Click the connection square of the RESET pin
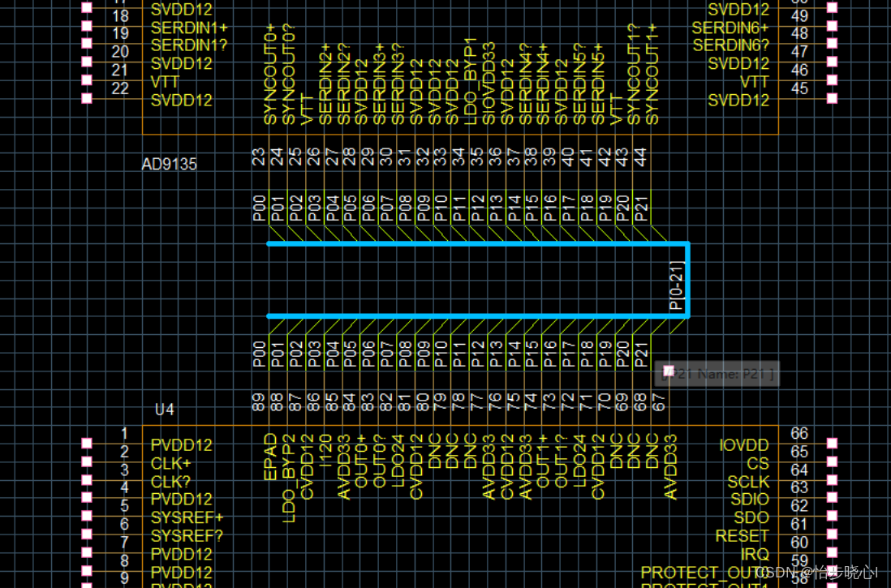The height and width of the screenshot is (588, 891). click(832, 534)
